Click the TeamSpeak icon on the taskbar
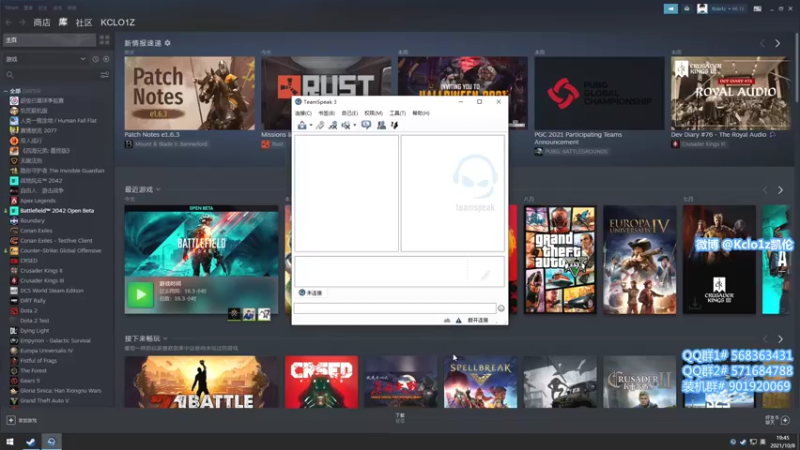This screenshot has width=800, height=450. click(x=51, y=442)
